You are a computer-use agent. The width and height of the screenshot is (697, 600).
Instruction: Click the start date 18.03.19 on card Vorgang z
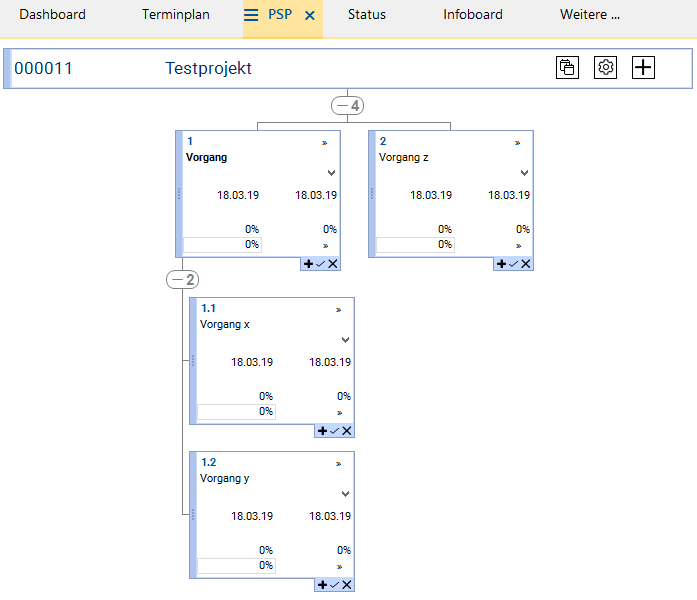[x=431, y=195]
